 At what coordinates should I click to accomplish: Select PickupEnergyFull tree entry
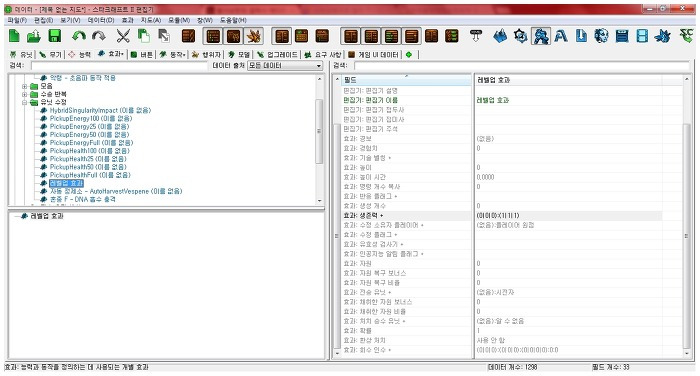pyautogui.click(x=91, y=143)
